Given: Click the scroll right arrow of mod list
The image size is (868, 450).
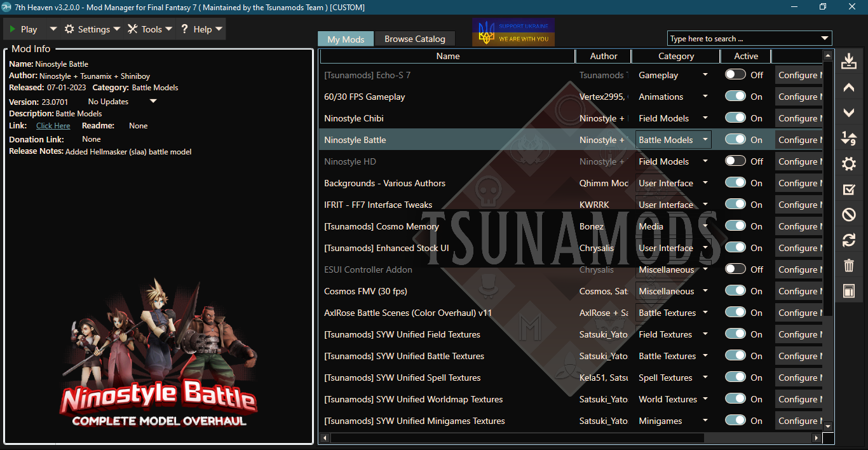Looking at the screenshot, I should pos(817,438).
